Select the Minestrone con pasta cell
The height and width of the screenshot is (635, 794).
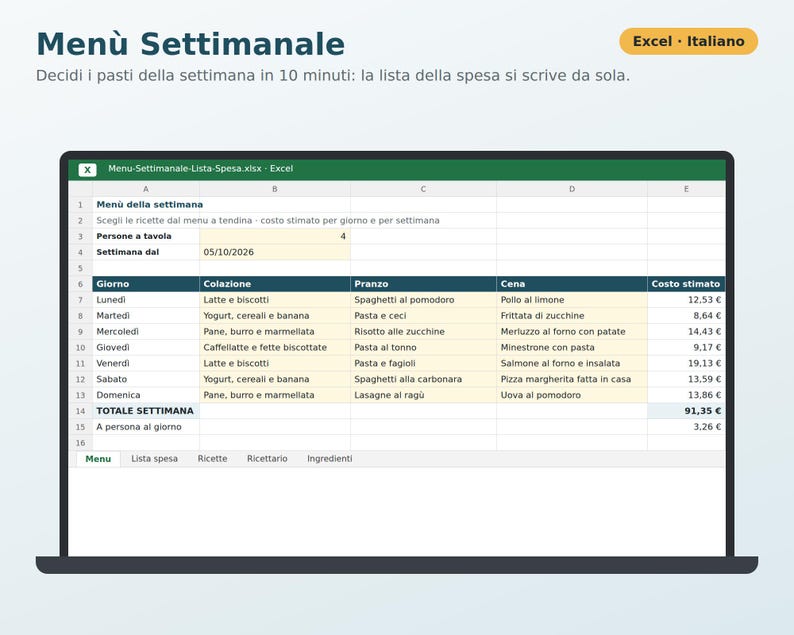click(x=572, y=347)
